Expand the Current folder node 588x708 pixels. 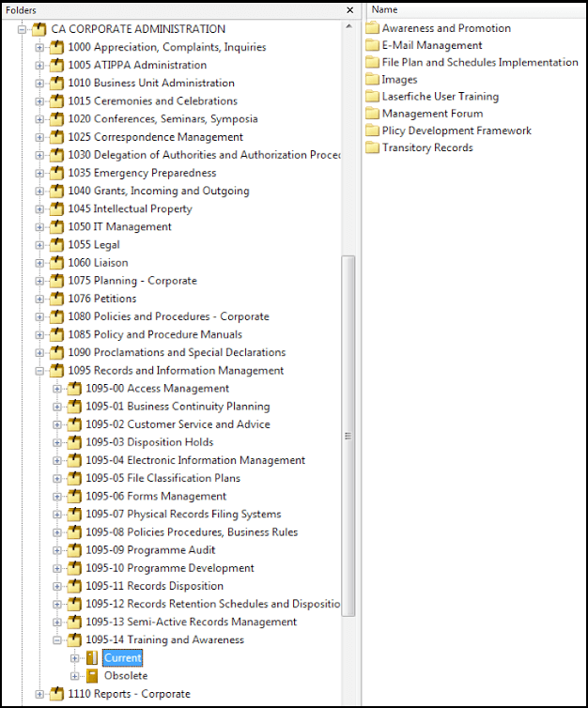tap(75, 658)
